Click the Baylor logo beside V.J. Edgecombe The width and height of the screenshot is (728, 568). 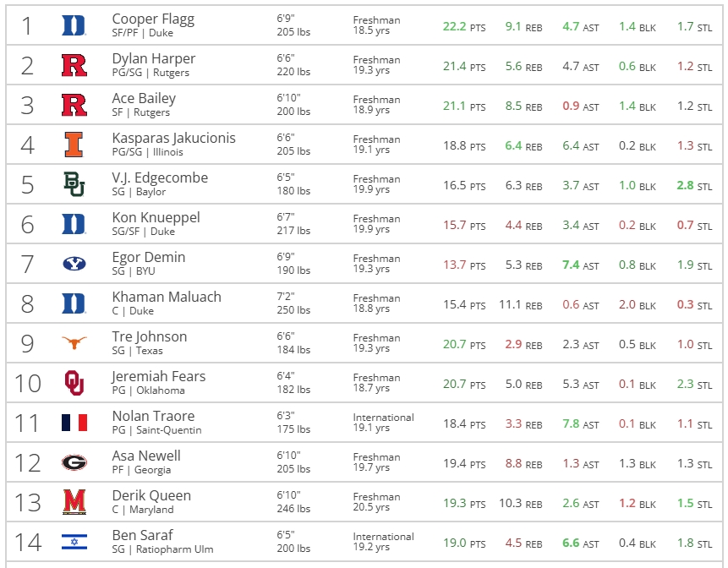click(74, 184)
